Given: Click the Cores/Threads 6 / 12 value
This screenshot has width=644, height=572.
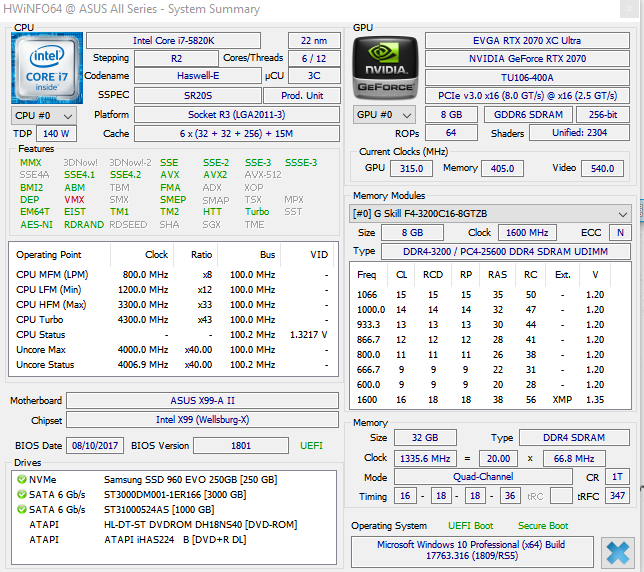Looking at the screenshot, I should [314, 59].
